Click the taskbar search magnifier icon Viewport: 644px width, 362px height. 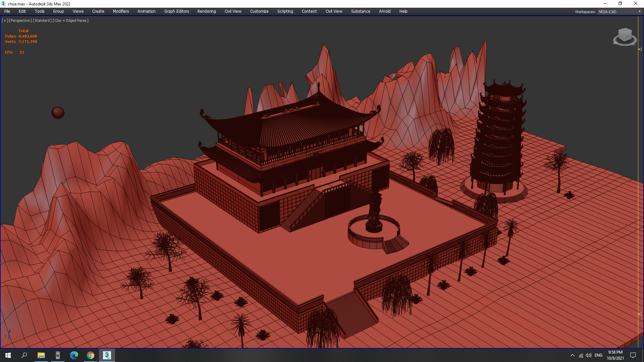click(24, 355)
